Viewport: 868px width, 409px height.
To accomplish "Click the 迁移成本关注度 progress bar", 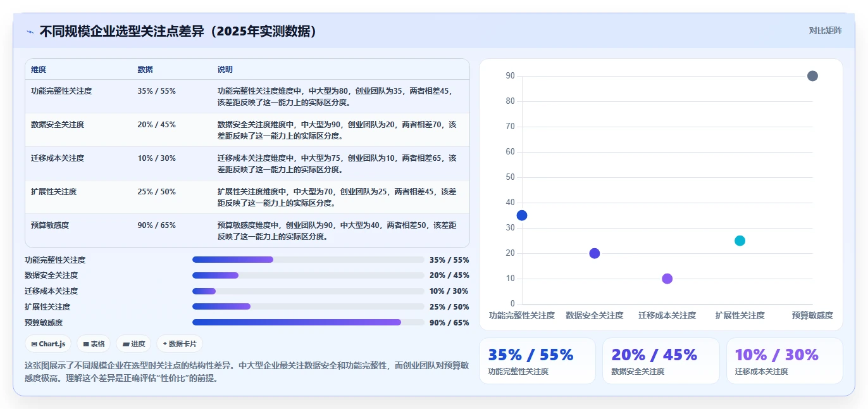I will point(308,291).
